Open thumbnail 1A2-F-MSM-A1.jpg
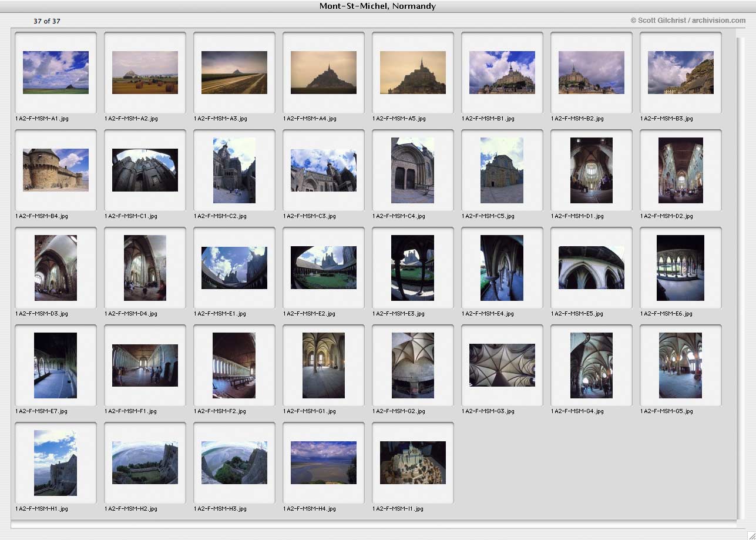Image resolution: width=756 pixels, height=540 pixels. coord(56,72)
